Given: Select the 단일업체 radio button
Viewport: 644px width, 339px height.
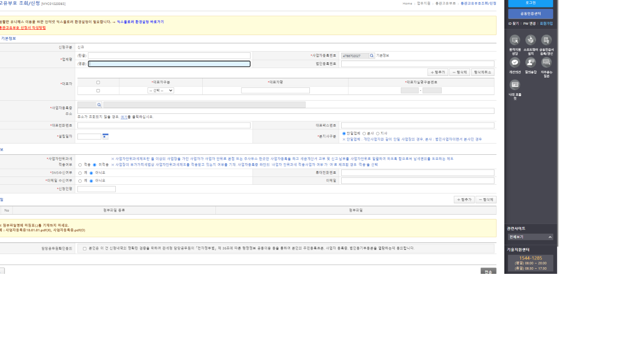Looking at the screenshot, I should [344, 134].
